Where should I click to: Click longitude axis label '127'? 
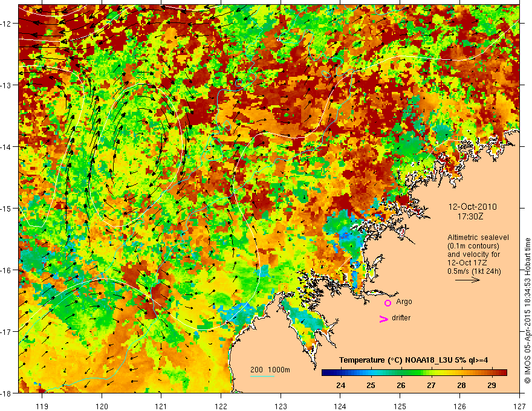(519, 406)
